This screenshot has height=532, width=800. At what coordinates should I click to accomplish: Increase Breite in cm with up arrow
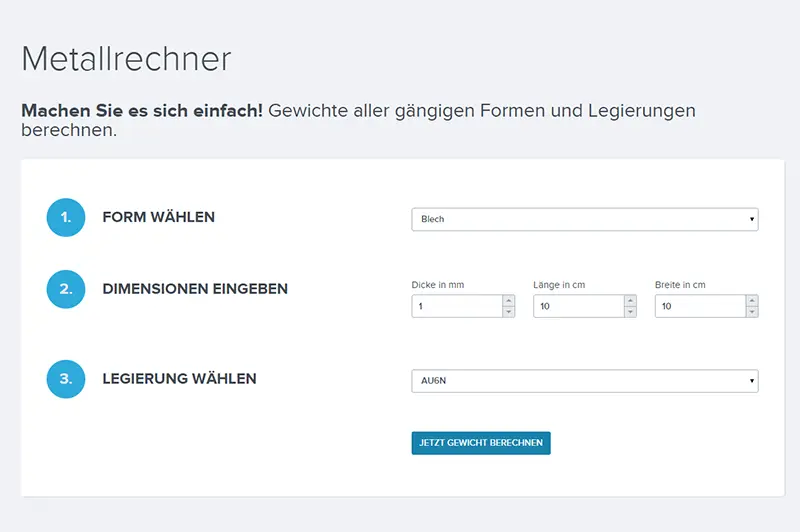(x=752, y=300)
